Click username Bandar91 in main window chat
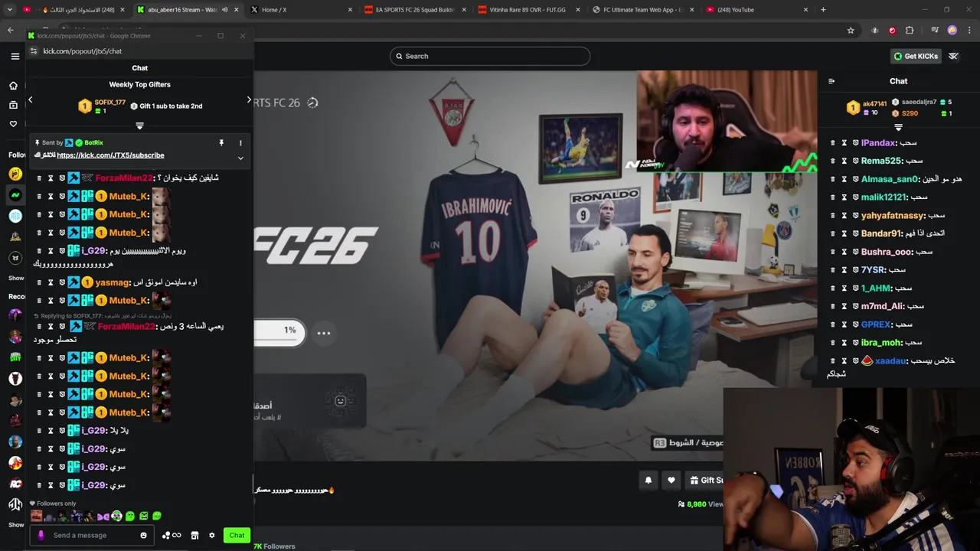This screenshot has height=551, width=980. click(x=881, y=233)
